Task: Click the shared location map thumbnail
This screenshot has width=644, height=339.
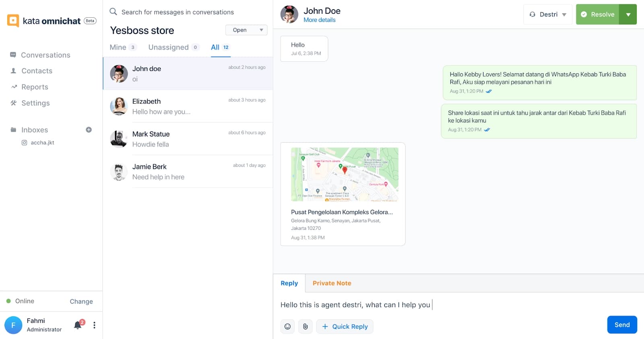Action: coord(345,174)
